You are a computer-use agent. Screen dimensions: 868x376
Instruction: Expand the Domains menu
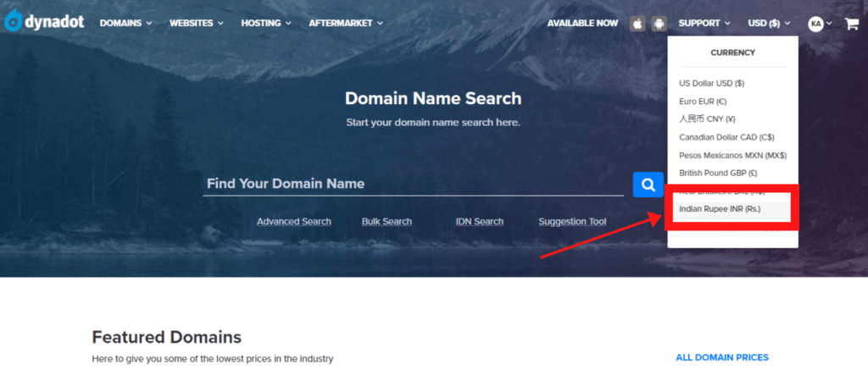click(x=125, y=24)
